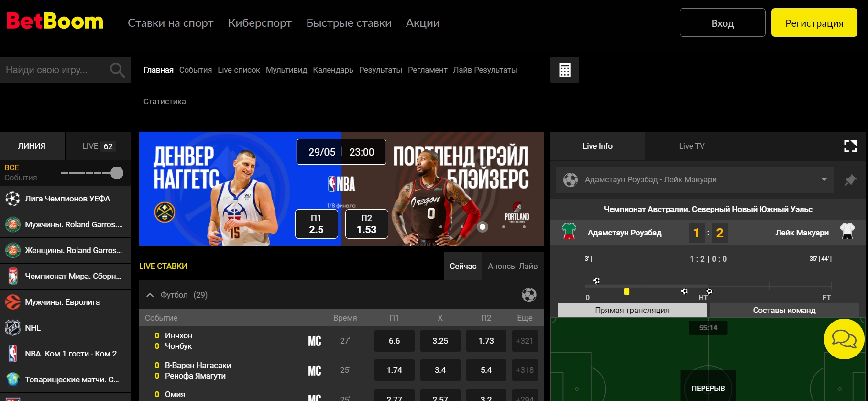Switch to ЛИНИЯ tab
Viewport: 868px width, 401px height.
pos(32,146)
